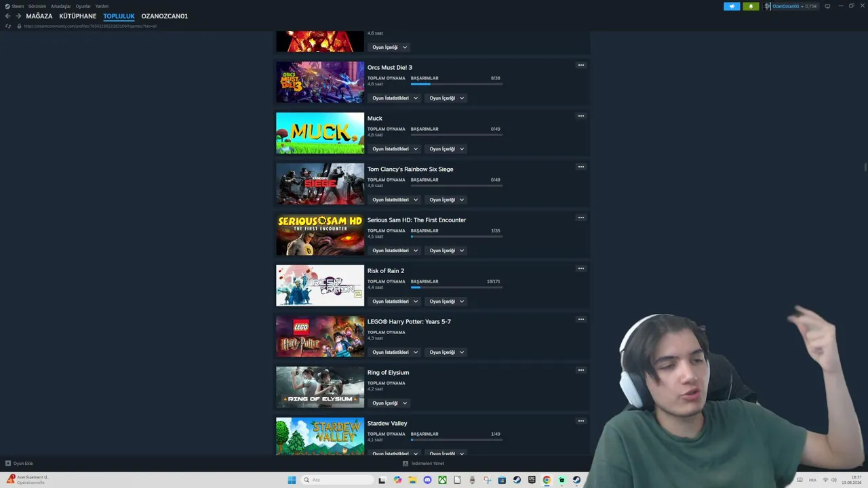Open Google Chrome from the taskbar
This screenshot has width=868, height=488.
tap(547, 480)
